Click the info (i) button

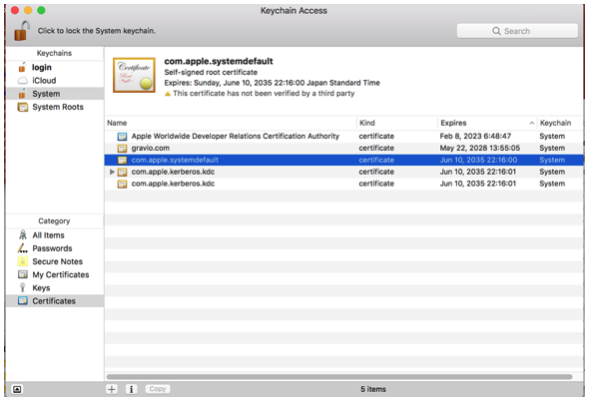tap(131, 389)
